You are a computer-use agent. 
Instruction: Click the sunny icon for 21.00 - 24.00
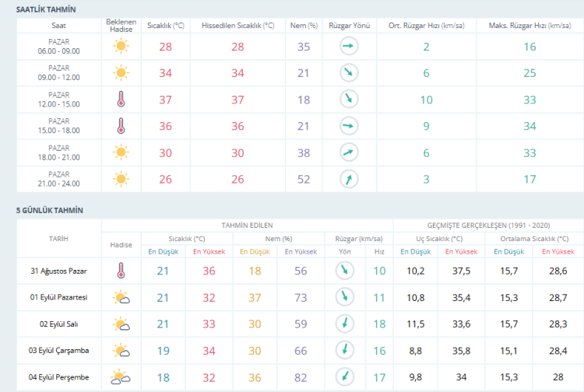point(121,180)
